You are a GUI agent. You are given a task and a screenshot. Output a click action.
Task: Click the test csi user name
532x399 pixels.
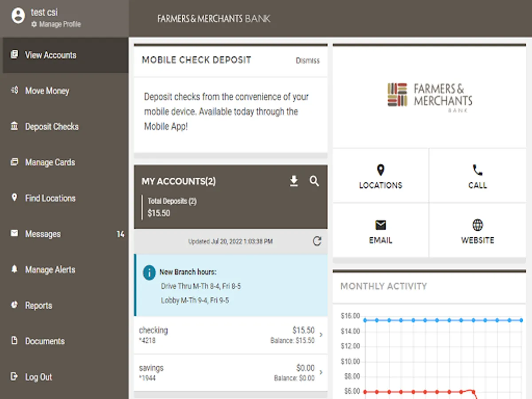pos(44,12)
